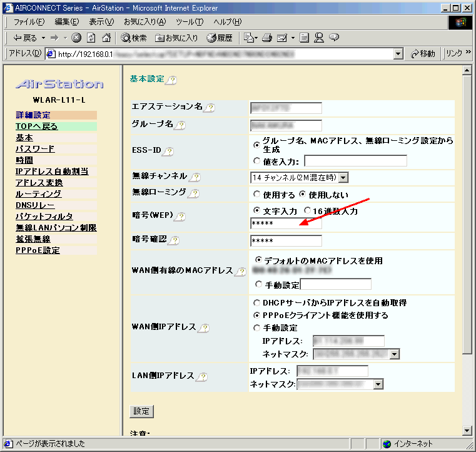Click the Refresh page icon

[91, 38]
